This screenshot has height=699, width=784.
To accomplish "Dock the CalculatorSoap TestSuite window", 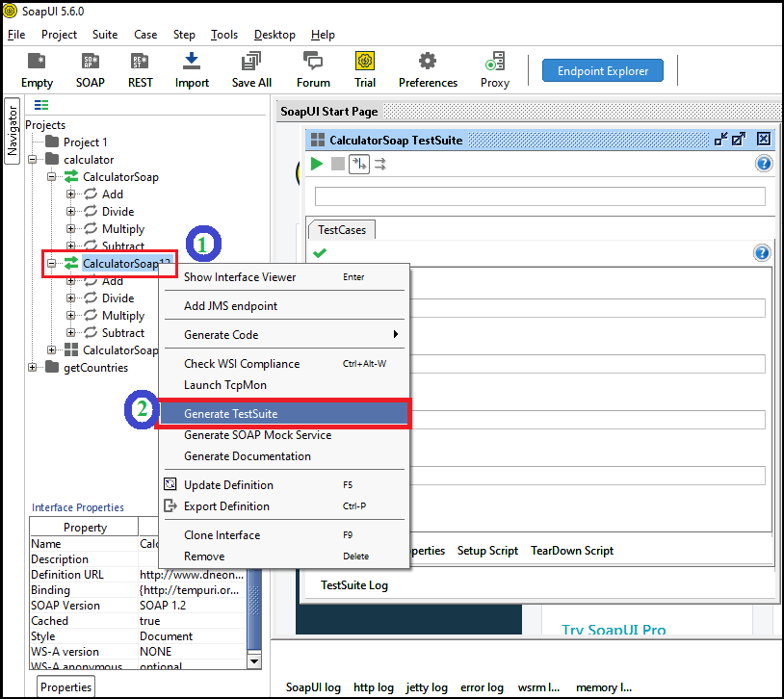I will coord(720,139).
